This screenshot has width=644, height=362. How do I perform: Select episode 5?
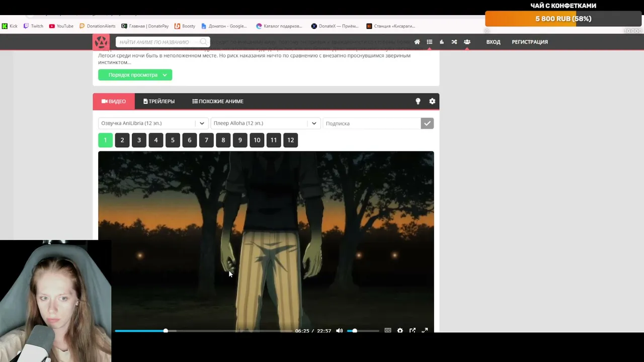[173, 140]
